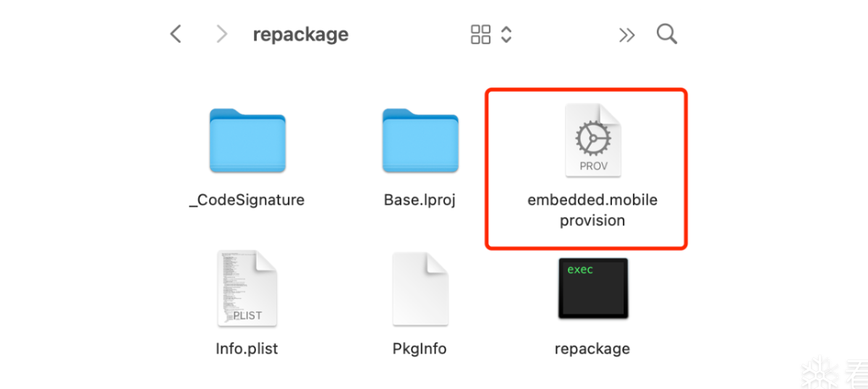
Task: Select the Base.lproj folder icon
Action: coord(420,140)
